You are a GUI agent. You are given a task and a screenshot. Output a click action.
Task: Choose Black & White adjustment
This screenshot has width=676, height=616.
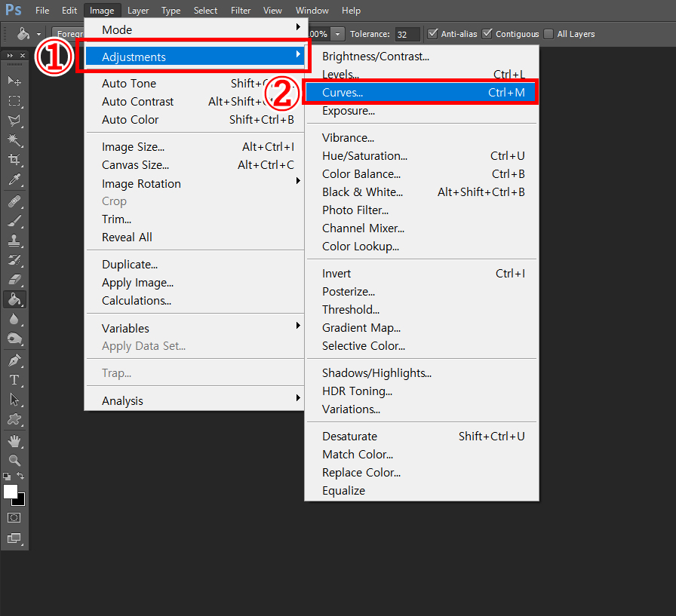[422, 192]
